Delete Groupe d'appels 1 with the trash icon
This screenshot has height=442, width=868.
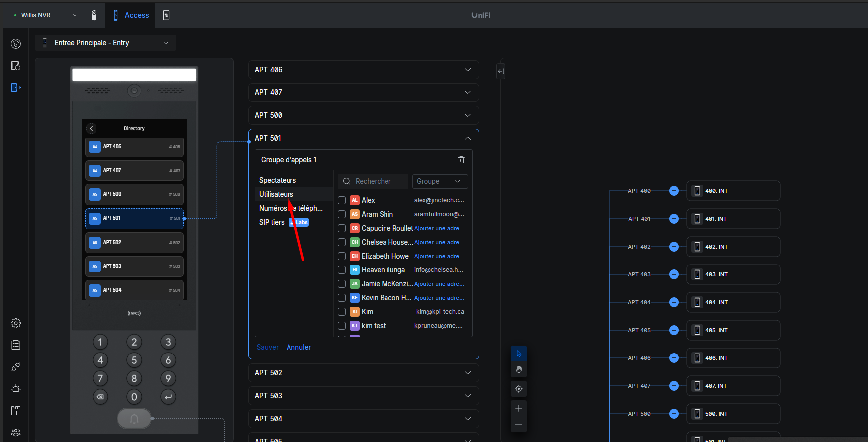point(461,160)
